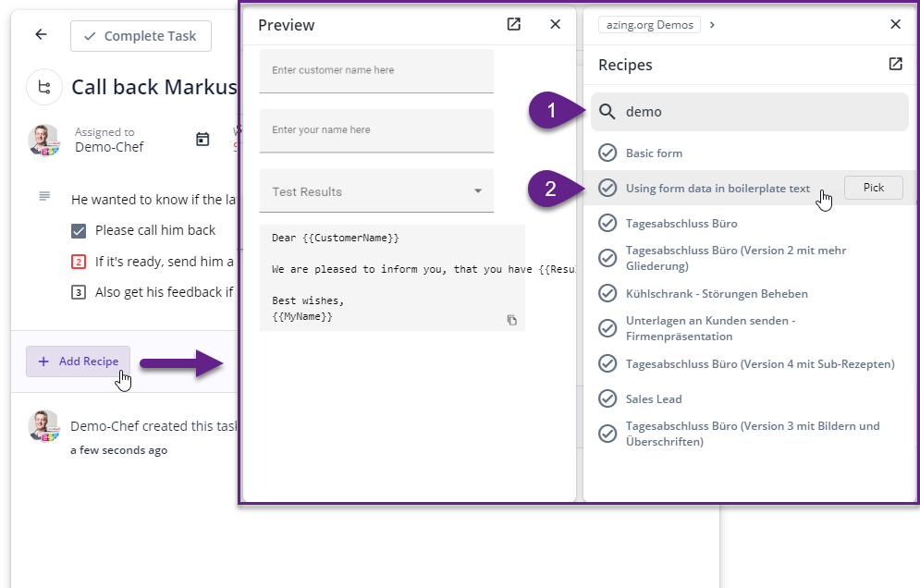The image size is (920, 588).
Task: Select the 'Sales Lead' recipe
Action: (x=653, y=398)
